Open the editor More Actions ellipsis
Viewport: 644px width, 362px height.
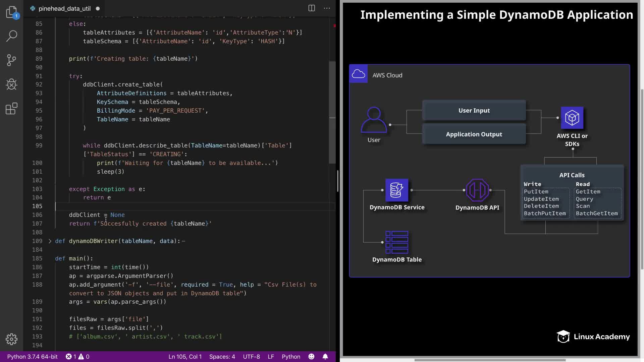327,8
